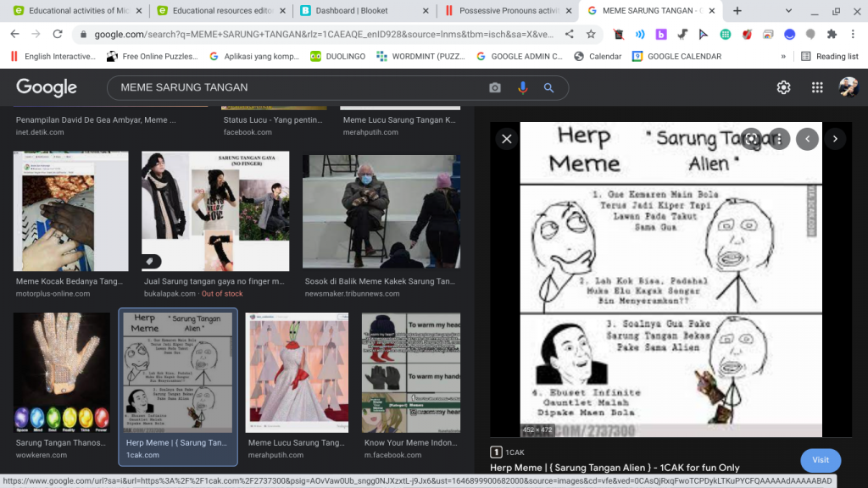Show the next image in preview

835,139
